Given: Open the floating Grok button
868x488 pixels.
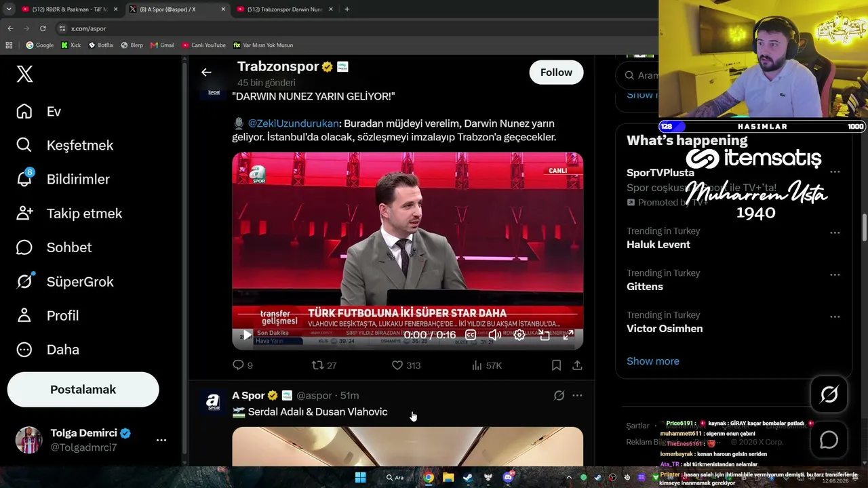Looking at the screenshot, I should pos(829,394).
